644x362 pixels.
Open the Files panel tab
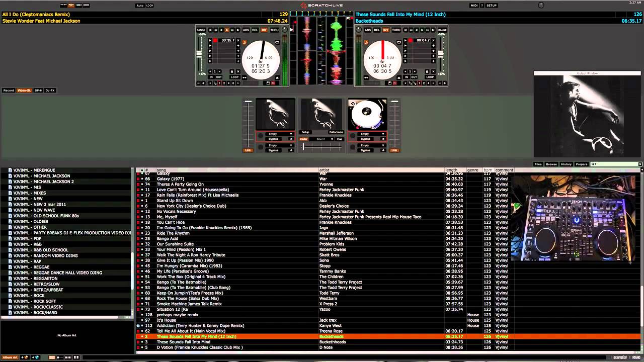click(538, 164)
